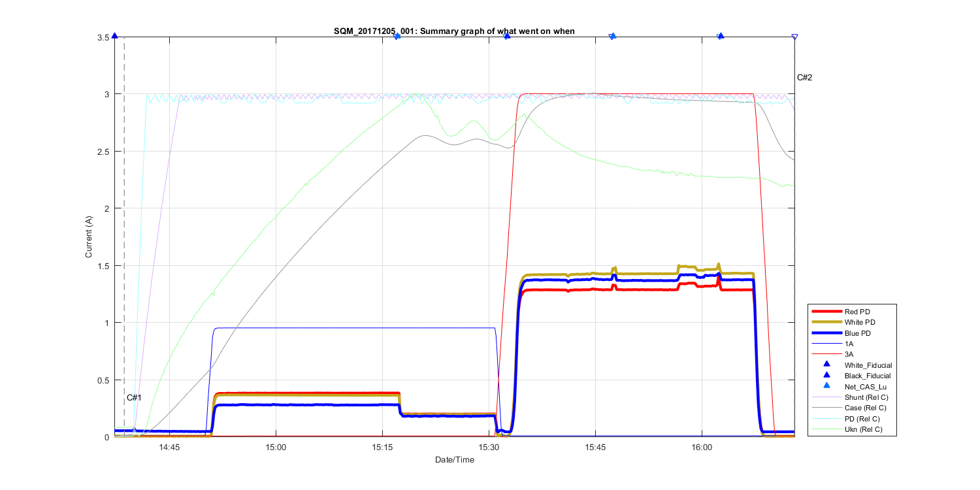This screenshot has height=490, width=980.
Task: Click the fiducial marker above 15:45
Action: [x=613, y=36]
